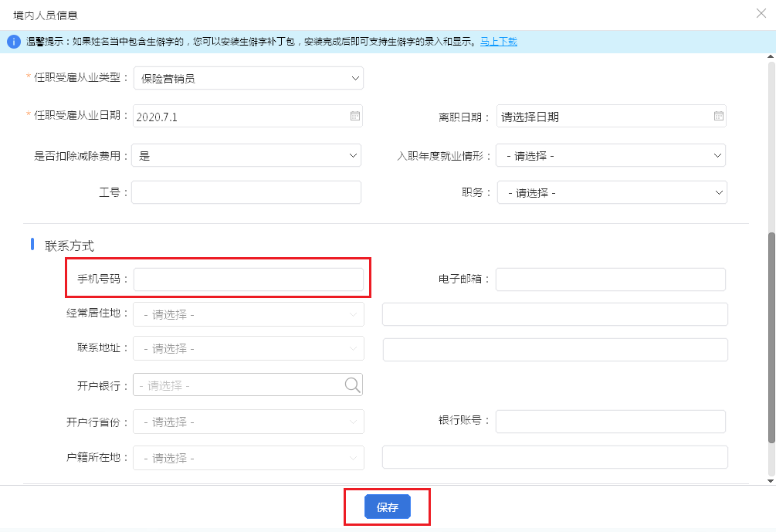Click the blue info icon beside 温馨提示
This screenshot has width=776, height=532.
(14, 42)
